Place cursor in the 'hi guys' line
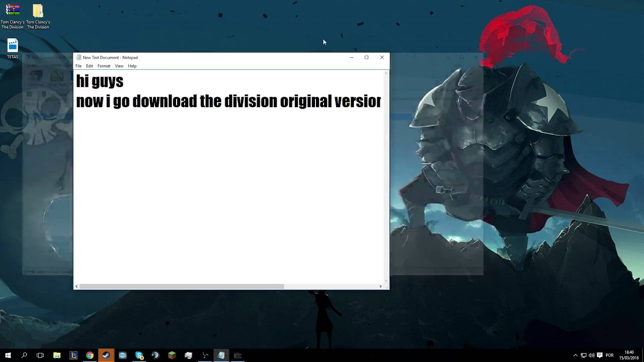This screenshot has width=644, height=362. click(x=100, y=81)
